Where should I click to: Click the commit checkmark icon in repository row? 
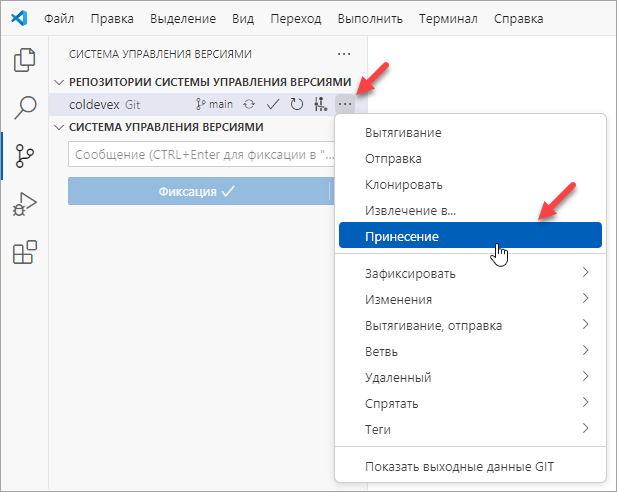(272, 104)
